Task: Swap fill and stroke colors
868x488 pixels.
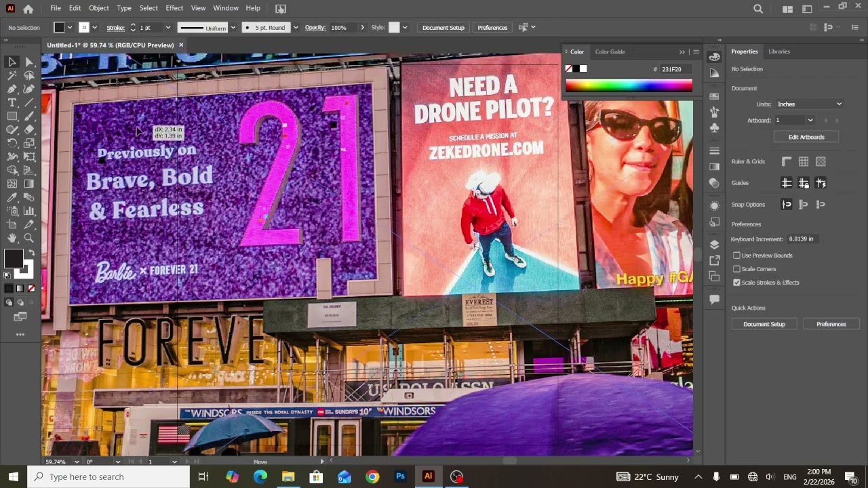Action: coord(31,253)
